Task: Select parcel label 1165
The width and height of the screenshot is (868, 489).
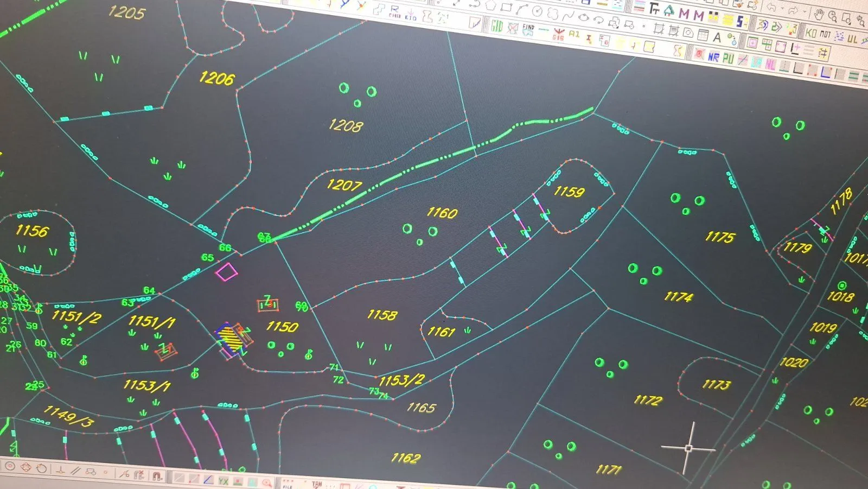Action: (421, 407)
